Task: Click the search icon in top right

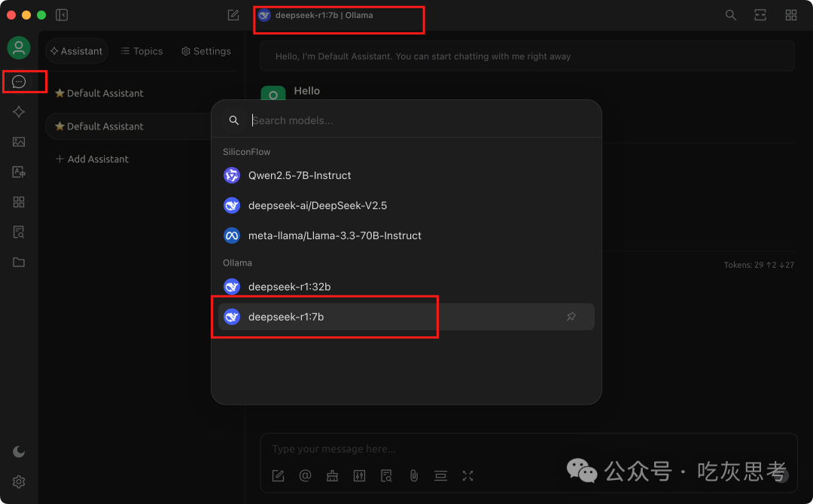Action: pyautogui.click(x=730, y=15)
